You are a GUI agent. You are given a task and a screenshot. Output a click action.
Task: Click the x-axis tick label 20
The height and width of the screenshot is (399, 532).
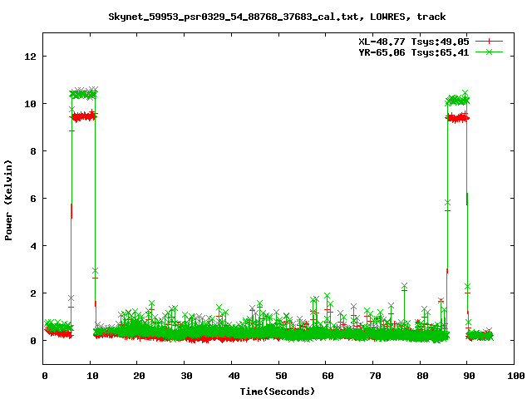coord(139,376)
